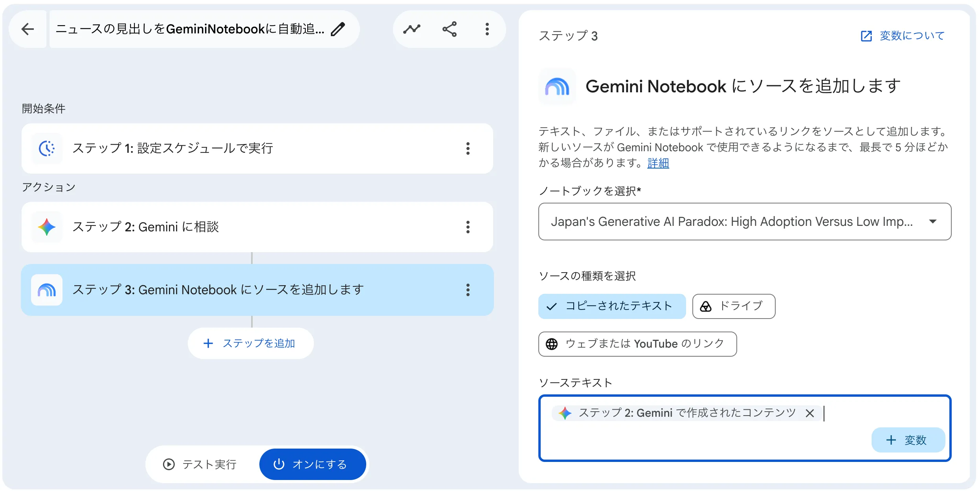Viewport: 980px width, 491px height.
Task: Open the top toolbar three-dot menu
Action: click(x=487, y=29)
